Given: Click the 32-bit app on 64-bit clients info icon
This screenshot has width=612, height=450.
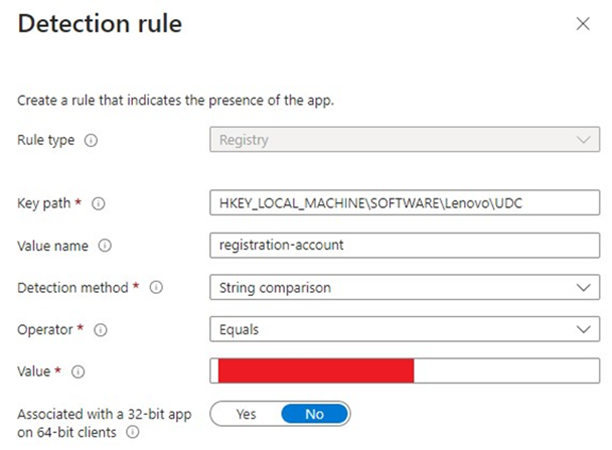Looking at the screenshot, I should tap(132, 433).
